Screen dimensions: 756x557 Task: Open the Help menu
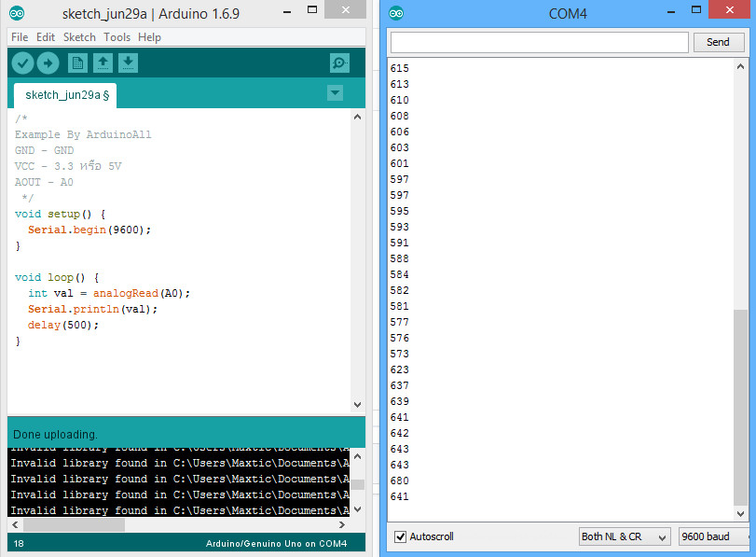click(x=149, y=37)
